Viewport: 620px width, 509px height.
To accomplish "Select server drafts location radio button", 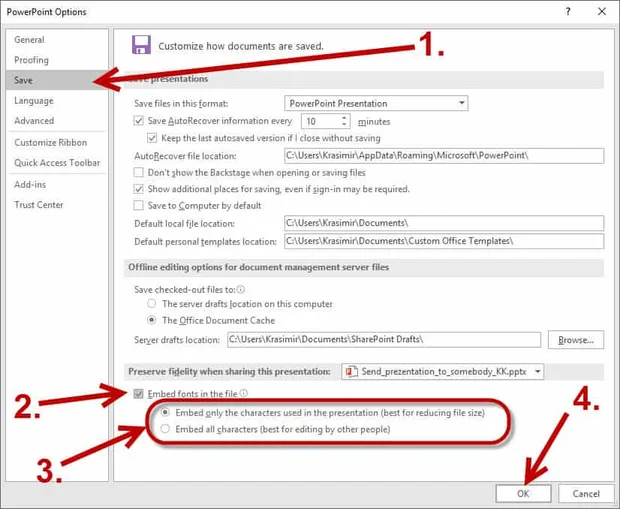I will [151, 304].
